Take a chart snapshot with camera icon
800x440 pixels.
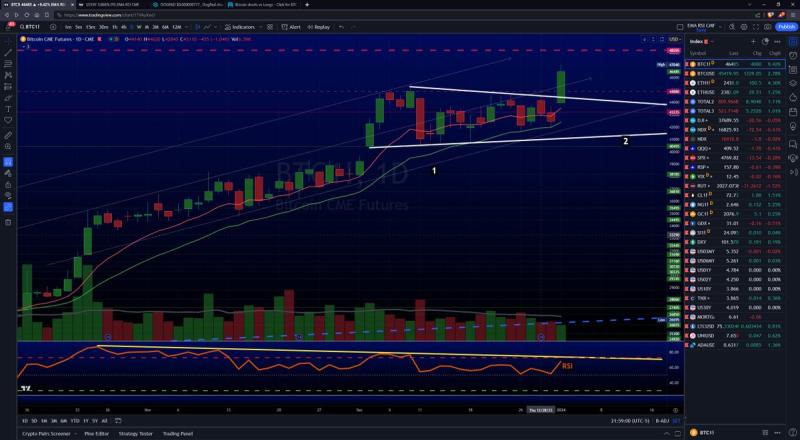(x=767, y=27)
